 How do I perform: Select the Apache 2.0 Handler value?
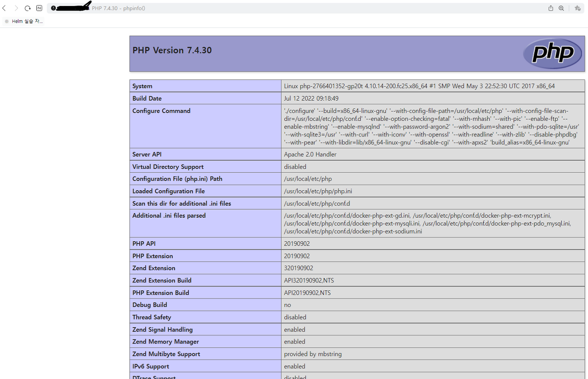pyautogui.click(x=310, y=154)
